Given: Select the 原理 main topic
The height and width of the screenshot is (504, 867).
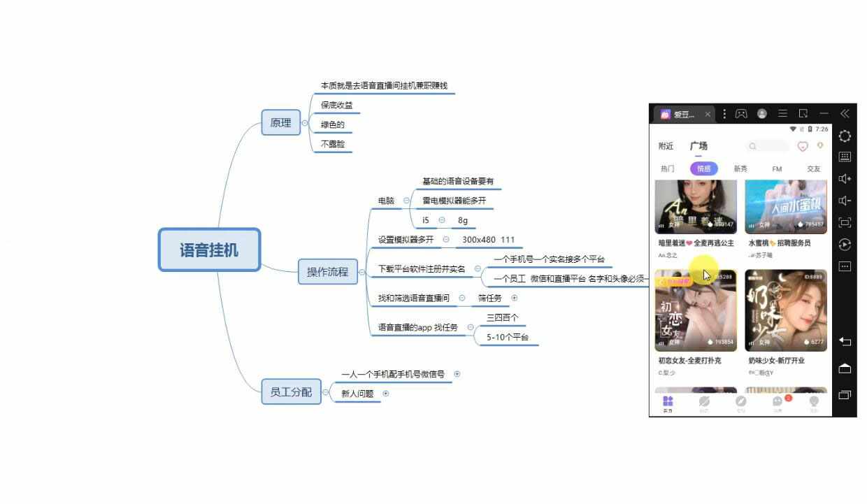Looking at the screenshot, I should pyautogui.click(x=280, y=122).
